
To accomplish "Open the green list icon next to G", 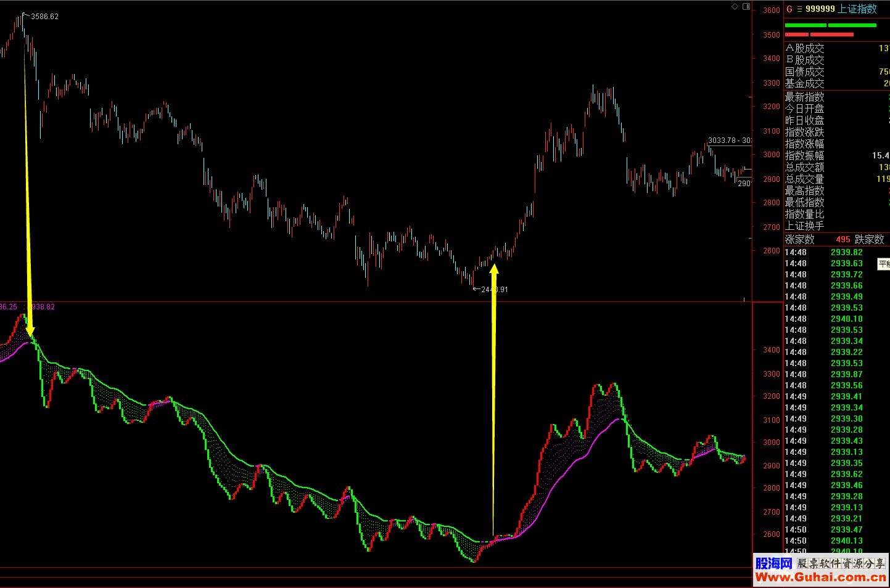I will point(800,9).
